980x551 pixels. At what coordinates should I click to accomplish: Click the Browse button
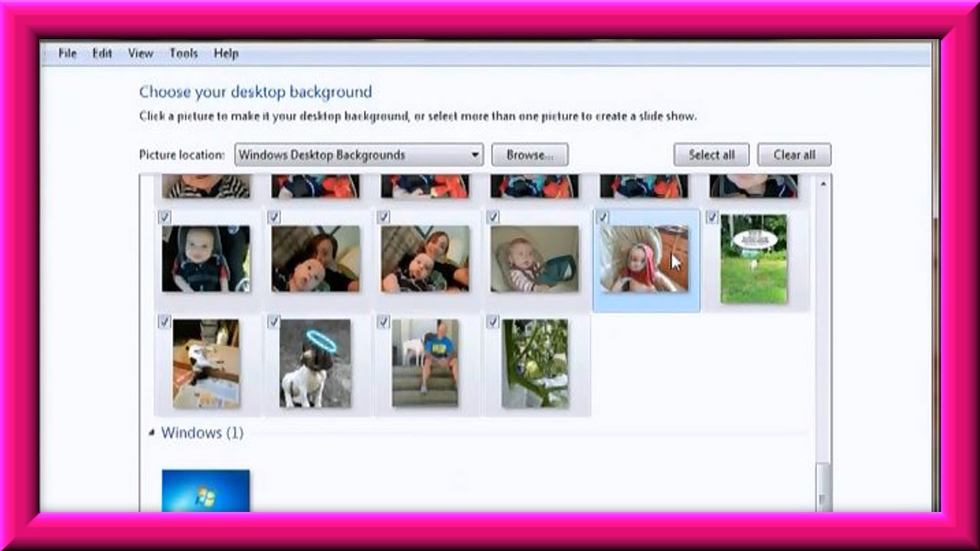529,155
